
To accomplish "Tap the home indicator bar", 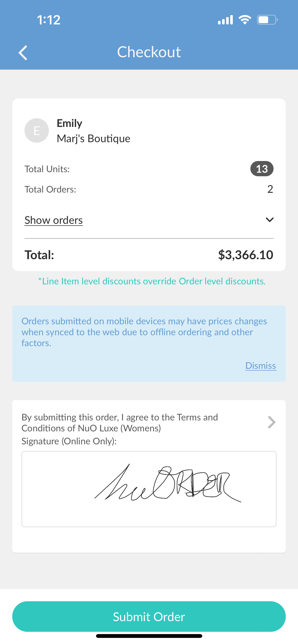I will point(149,636).
